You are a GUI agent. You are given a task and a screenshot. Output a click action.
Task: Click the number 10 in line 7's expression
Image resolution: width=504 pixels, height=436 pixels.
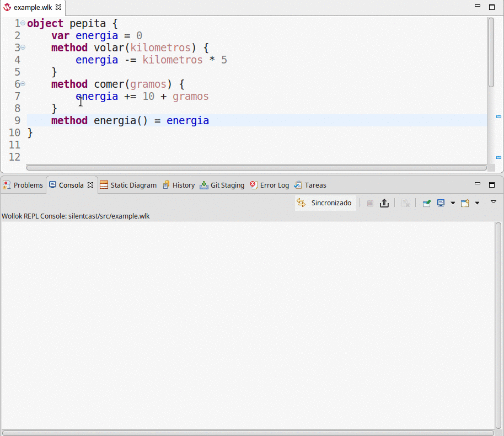(x=148, y=97)
